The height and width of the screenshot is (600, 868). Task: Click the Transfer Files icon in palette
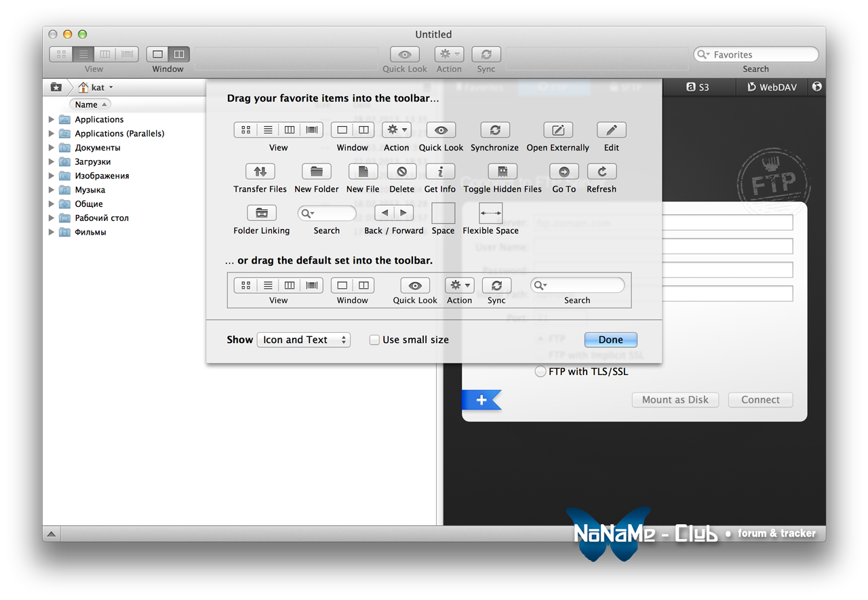tap(260, 172)
